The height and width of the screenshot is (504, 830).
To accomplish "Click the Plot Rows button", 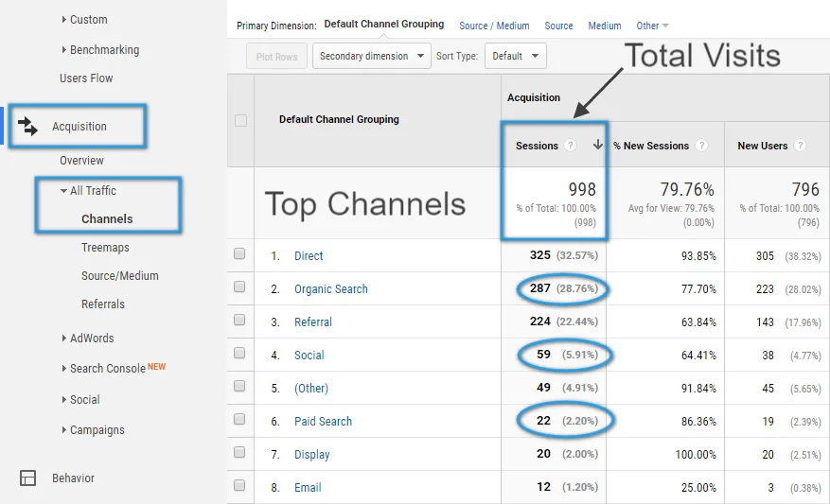I will tap(277, 56).
